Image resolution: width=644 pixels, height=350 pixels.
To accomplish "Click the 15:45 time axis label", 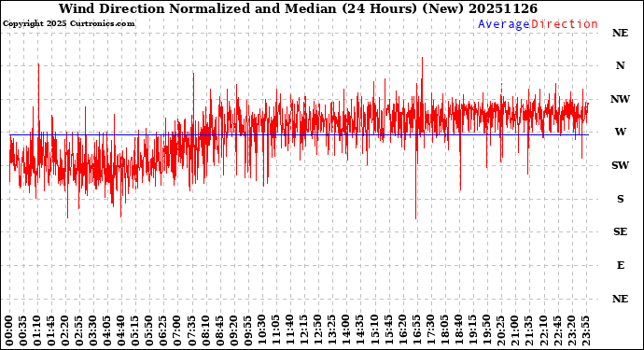I will [x=387, y=330].
